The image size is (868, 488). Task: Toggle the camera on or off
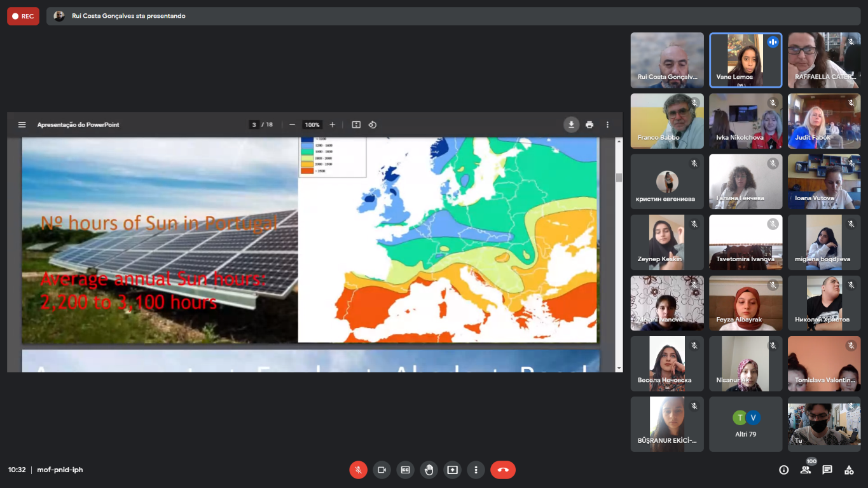tap(382, 470)
